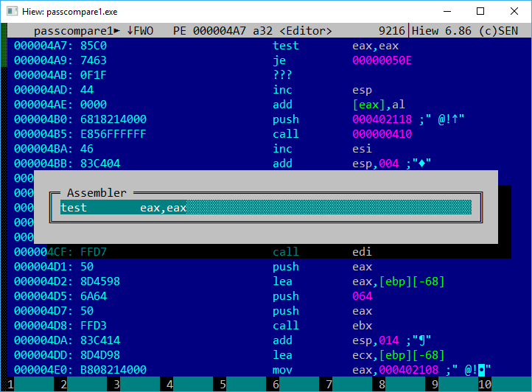Click the FWO mode indicator in header
532x392 pixels.
tap(140, 31)
